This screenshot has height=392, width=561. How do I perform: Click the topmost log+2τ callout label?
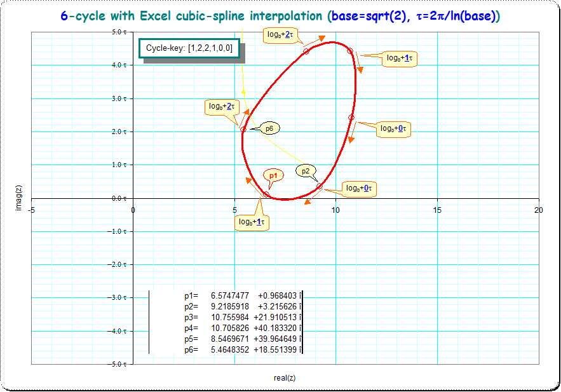point(280,35)
